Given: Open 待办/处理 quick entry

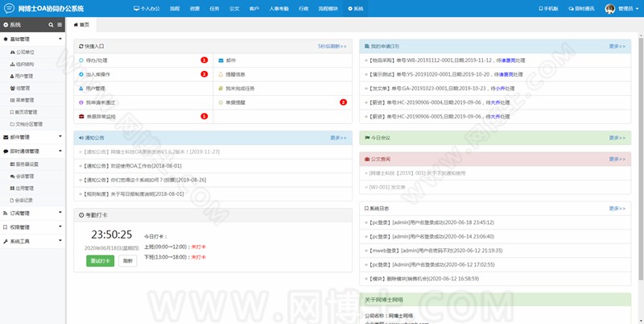Looking at the screenshot, I should tap(143, 60).
